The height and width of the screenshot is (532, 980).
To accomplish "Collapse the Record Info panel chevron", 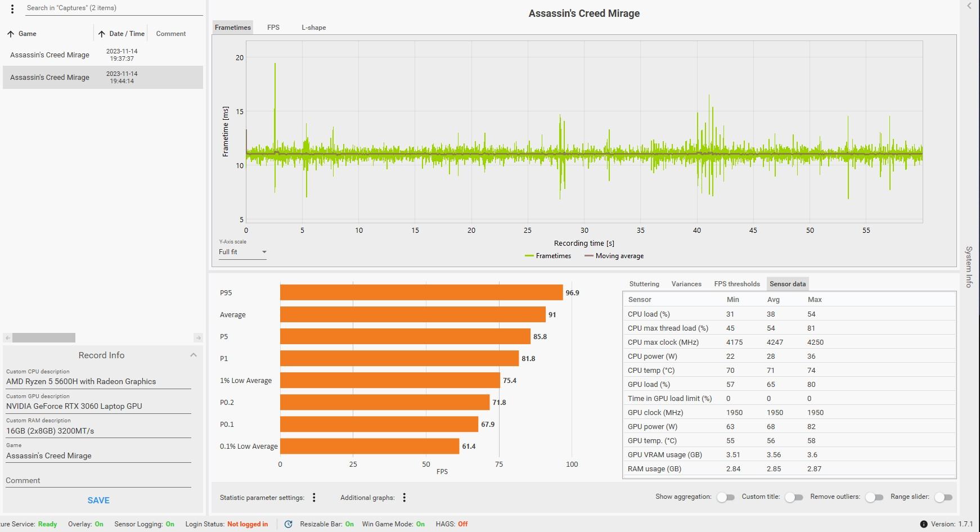I will click(193, 355).
